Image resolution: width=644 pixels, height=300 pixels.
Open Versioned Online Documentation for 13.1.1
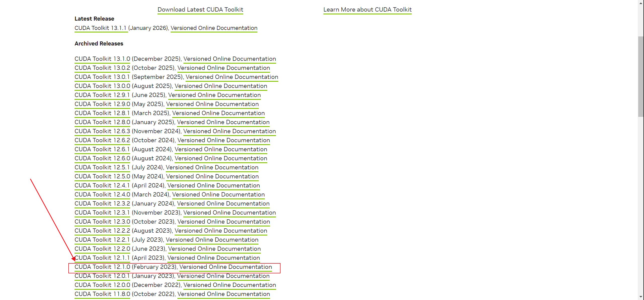(214, 28)
